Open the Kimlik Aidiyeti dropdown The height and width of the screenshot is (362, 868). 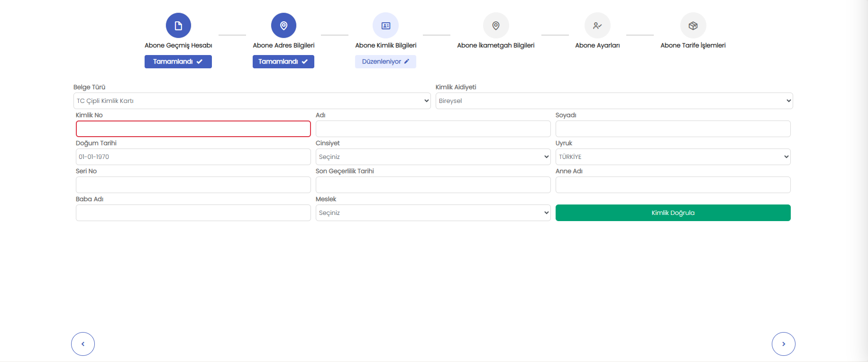[x=614, y=101]
